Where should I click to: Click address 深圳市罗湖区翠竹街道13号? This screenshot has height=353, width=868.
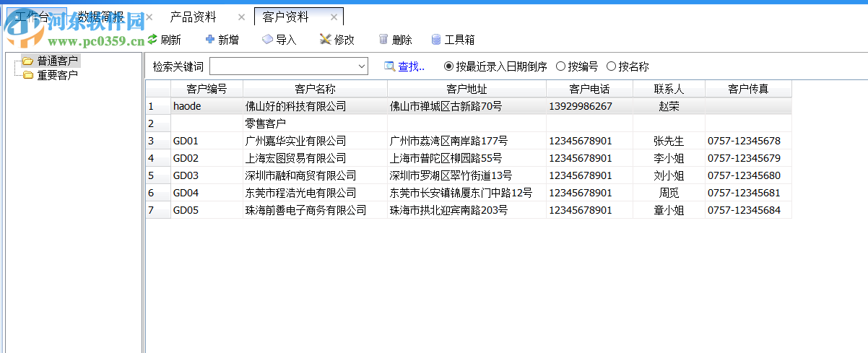pos(451,175)
